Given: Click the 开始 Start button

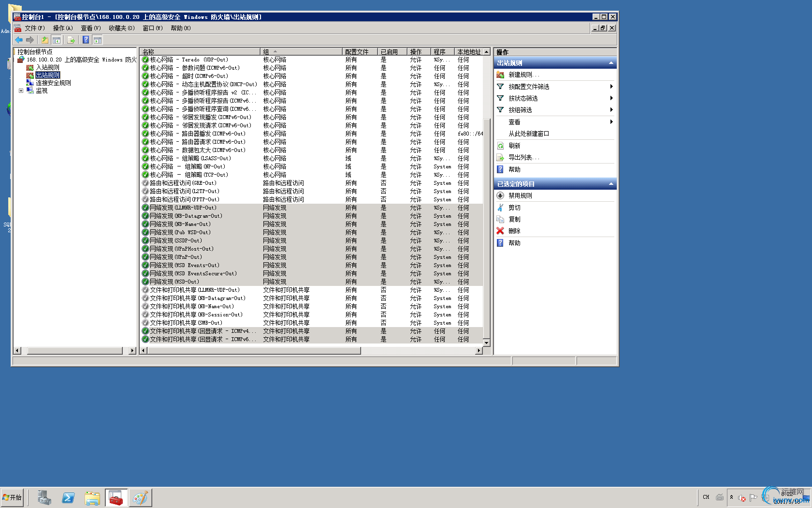Looking at the screenshot, I should (x=12, y=497).
